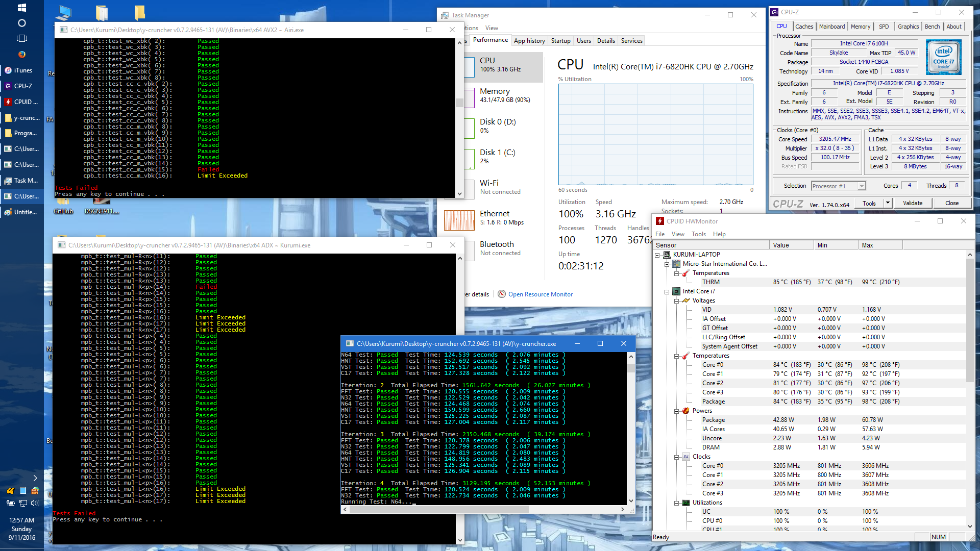Collapse the Intel Core i7 node
The image size is (980, 551).
(667, 292)
